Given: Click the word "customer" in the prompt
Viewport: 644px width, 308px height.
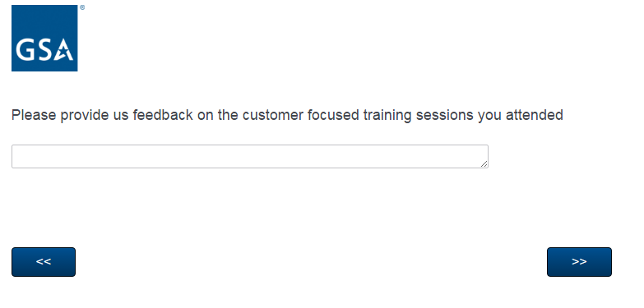Looking at the screenshot, I should click(273, 115).
